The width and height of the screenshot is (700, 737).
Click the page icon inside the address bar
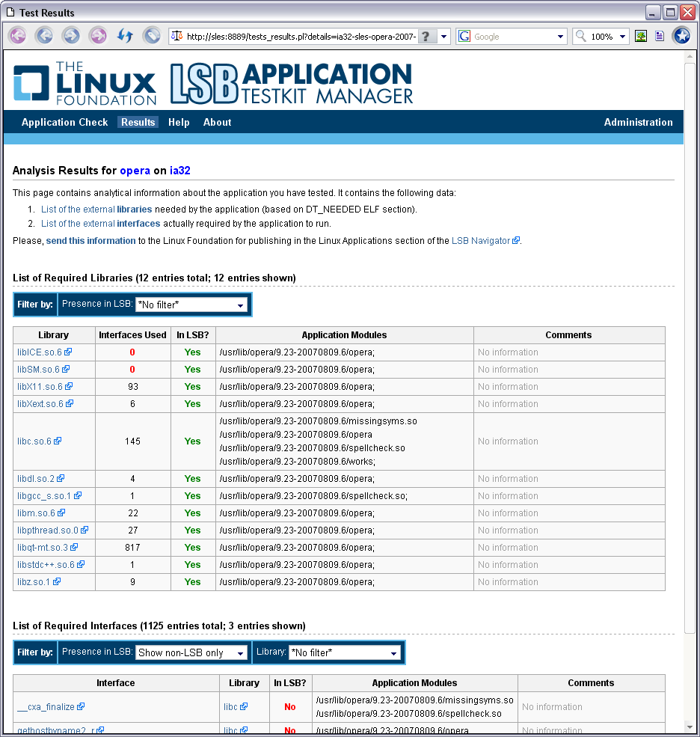coord(176,36)
